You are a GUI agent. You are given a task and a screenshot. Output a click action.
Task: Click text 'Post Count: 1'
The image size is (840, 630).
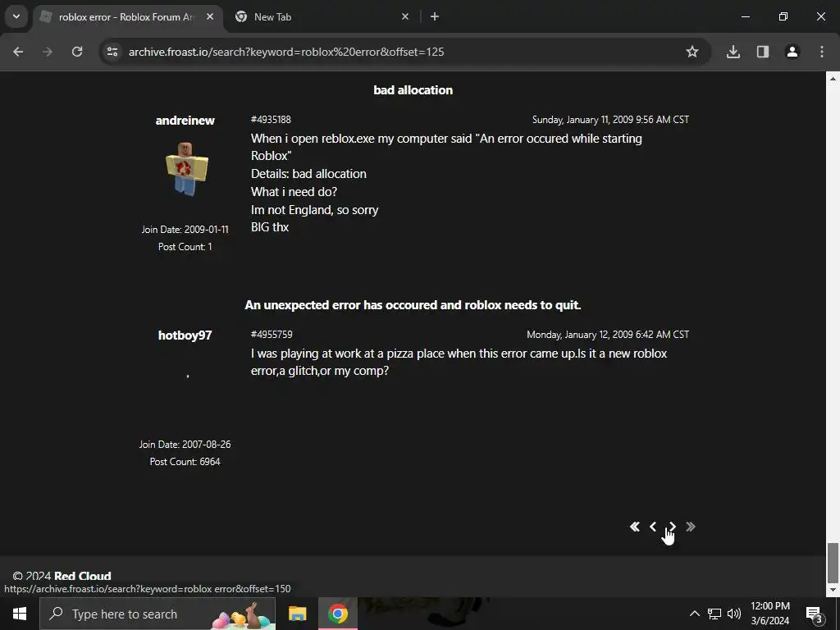185,246
